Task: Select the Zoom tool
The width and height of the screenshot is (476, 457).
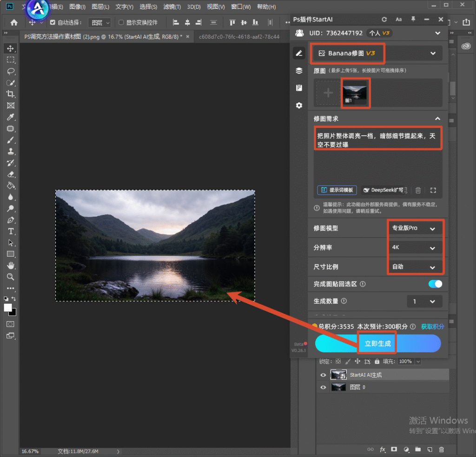Action: coord(11,277)
